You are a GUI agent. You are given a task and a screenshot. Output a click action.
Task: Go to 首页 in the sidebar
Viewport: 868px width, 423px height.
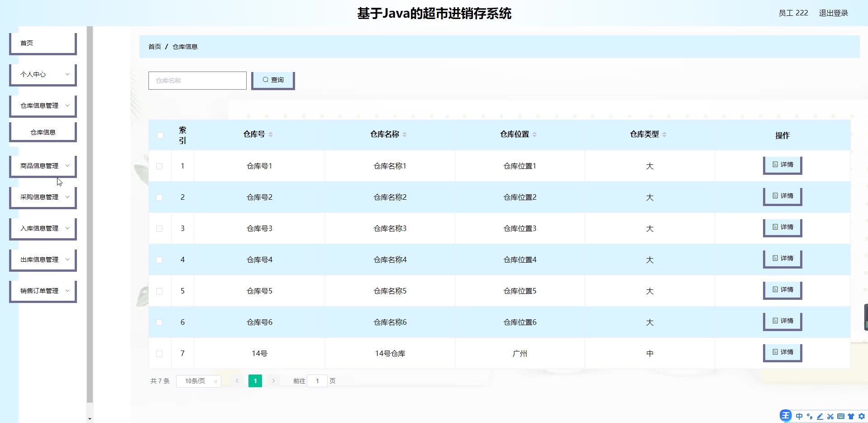tap(43, 43)
